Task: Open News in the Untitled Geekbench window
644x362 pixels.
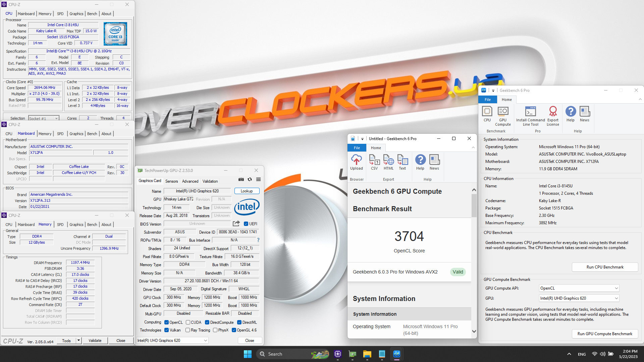Action: 434,162
